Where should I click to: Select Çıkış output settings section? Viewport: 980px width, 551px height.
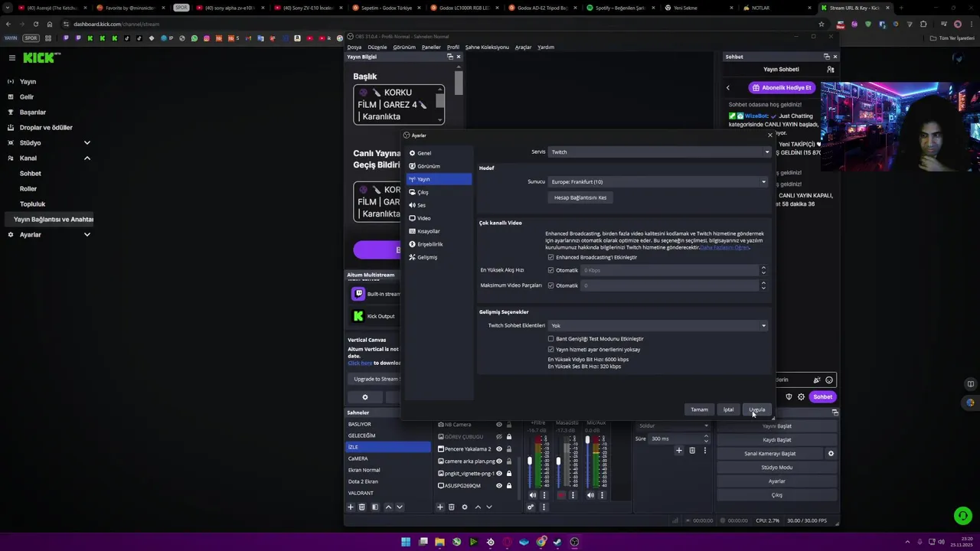tap(439, 192)
